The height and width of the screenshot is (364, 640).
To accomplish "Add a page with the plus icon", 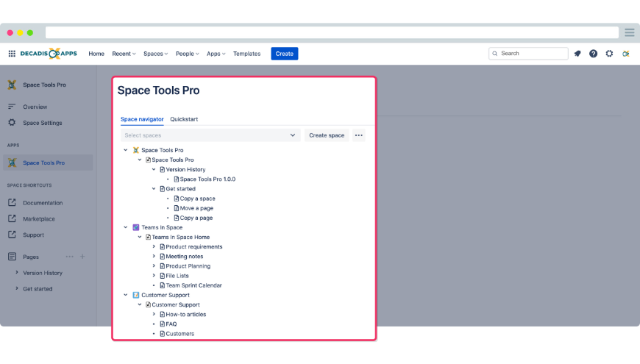I will coord(82,257).
